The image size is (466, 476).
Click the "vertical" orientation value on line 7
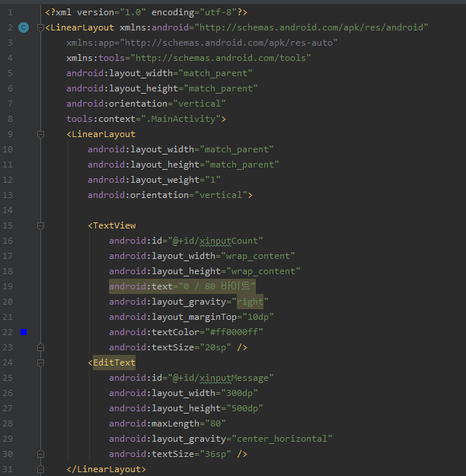coord(199,104)
